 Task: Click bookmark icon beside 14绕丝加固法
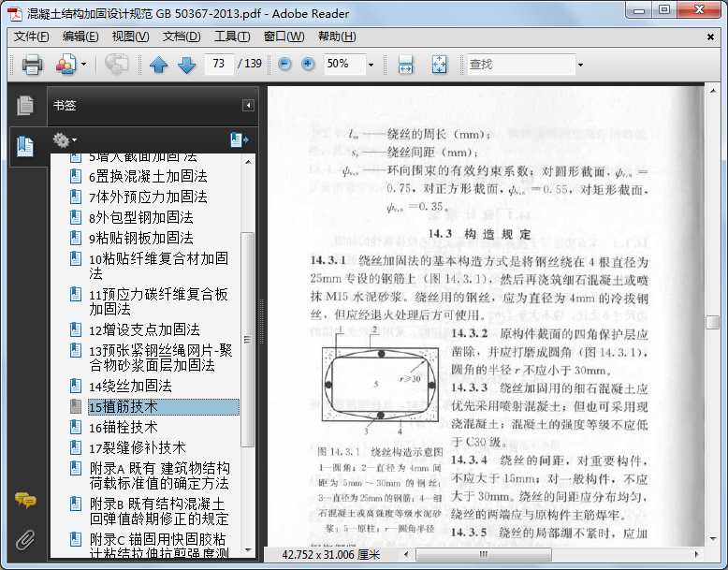76,386
